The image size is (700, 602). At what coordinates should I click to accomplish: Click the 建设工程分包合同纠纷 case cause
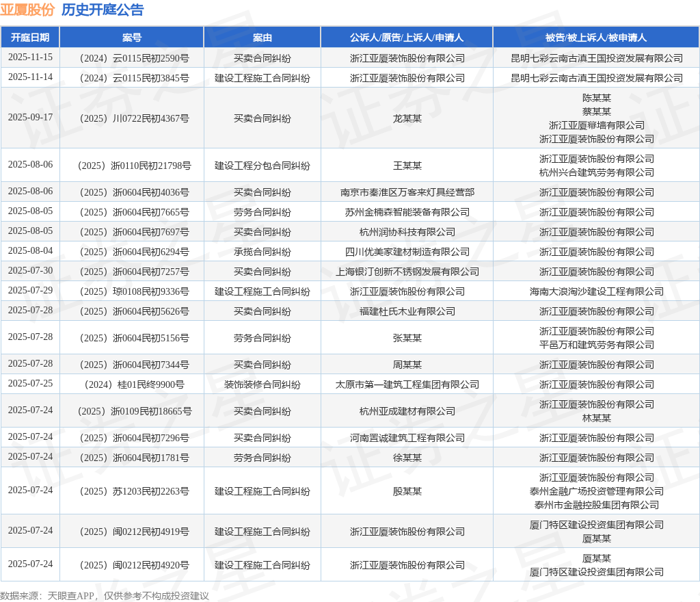(262, 166)
